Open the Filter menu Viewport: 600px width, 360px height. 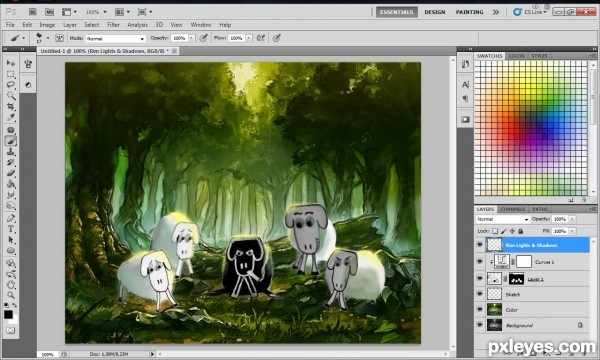[113, 24]
